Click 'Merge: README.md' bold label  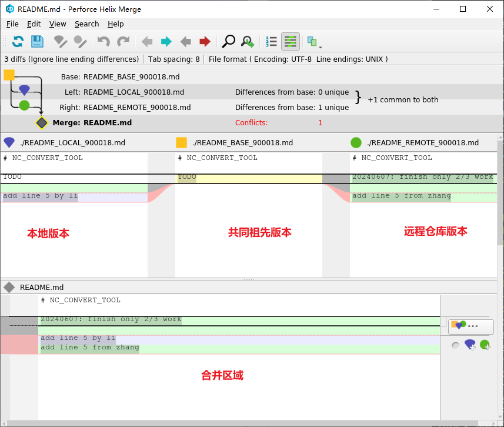92,123
